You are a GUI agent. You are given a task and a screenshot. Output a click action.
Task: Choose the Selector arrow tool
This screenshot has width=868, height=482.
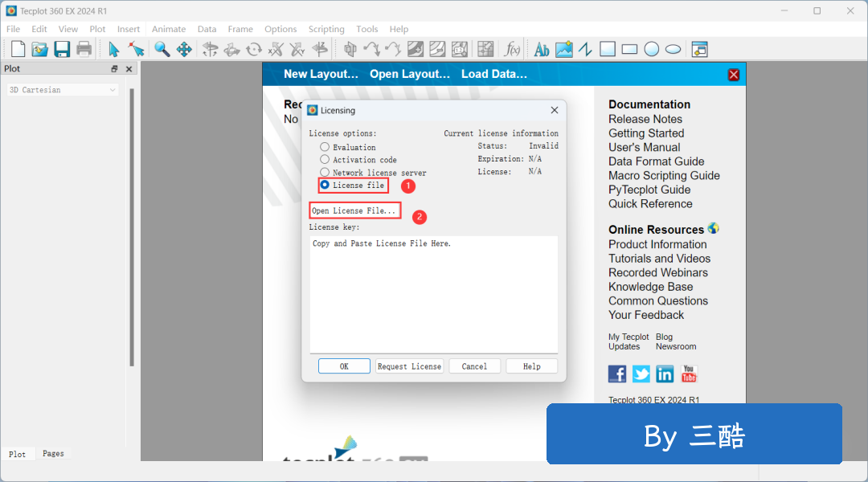tap(114, 49)
